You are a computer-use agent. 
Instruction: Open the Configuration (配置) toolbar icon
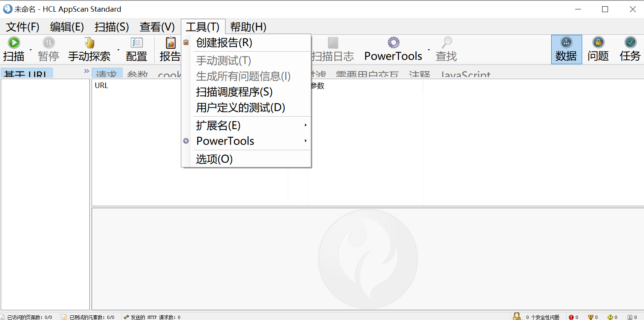137,42
